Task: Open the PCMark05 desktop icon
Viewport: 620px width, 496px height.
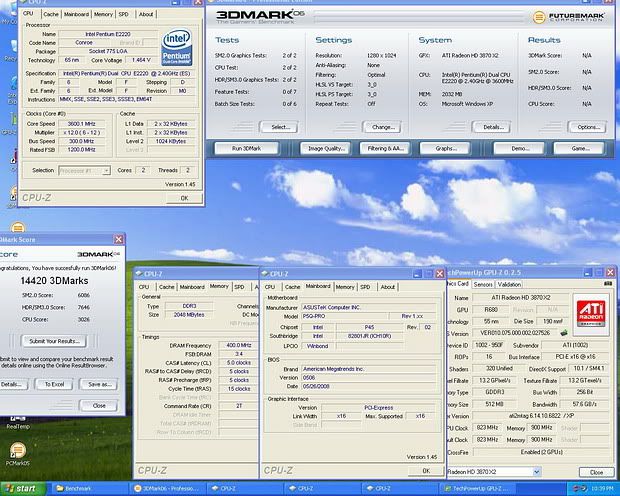Action: [x=17, y=454]
